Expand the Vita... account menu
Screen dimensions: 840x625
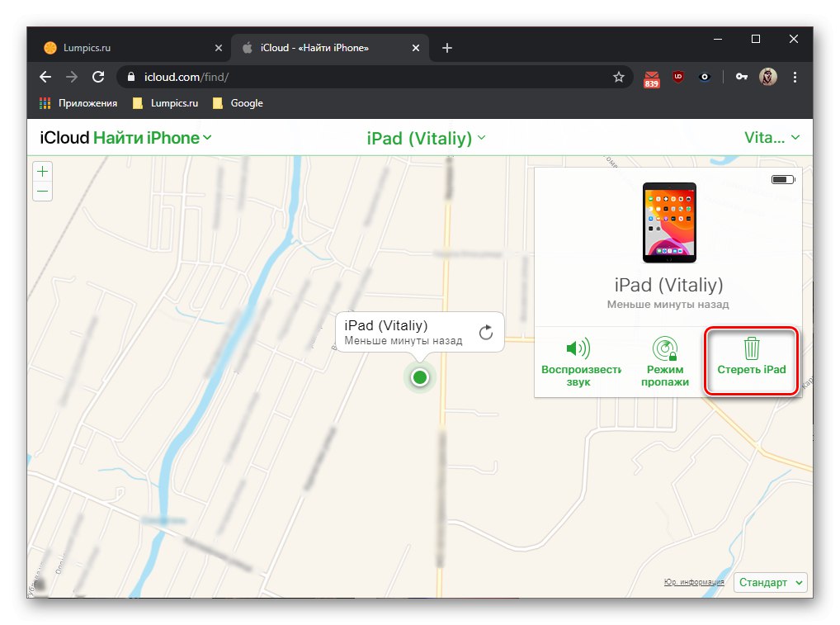tap(772, 138)
